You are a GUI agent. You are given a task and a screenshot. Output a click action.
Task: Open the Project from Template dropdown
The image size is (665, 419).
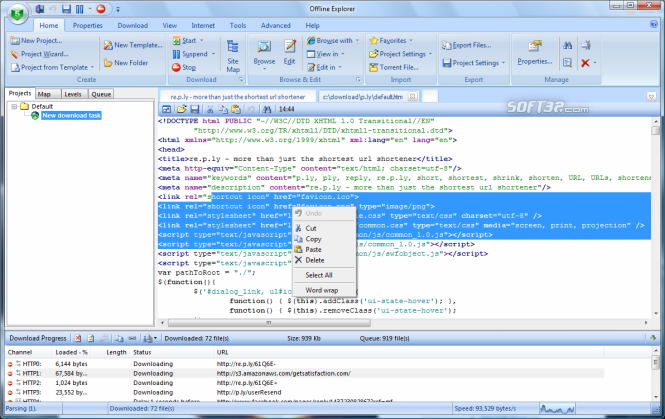click(x=92, y=67)
